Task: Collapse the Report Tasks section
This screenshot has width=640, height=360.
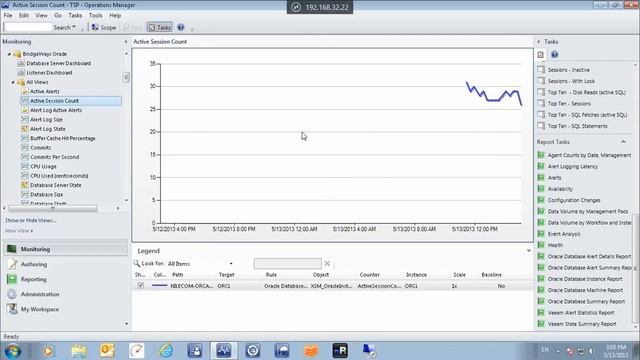Action: [623, 142]
